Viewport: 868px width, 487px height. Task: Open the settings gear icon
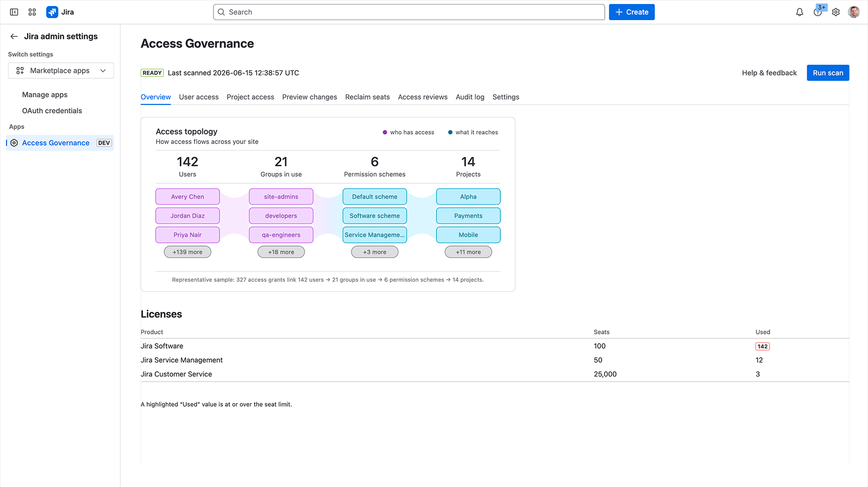click(x=836, y=12)
